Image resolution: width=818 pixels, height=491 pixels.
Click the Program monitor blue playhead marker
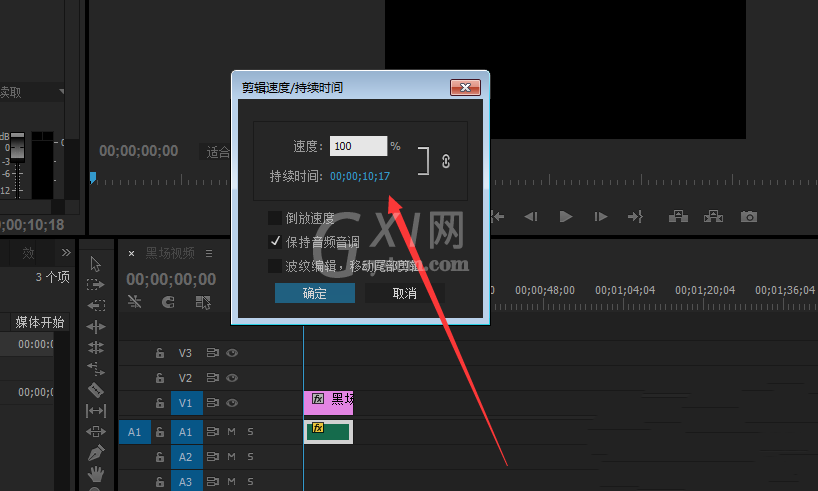click(93, 178)
